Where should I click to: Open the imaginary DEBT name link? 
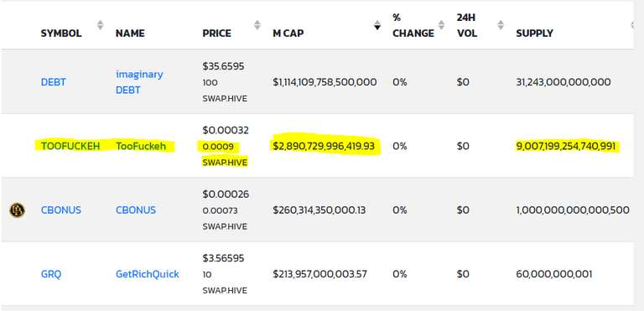139,82
